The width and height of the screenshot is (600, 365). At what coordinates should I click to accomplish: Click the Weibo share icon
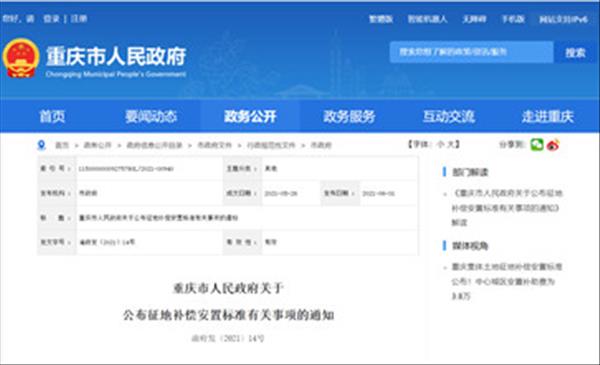pos(553,145)
